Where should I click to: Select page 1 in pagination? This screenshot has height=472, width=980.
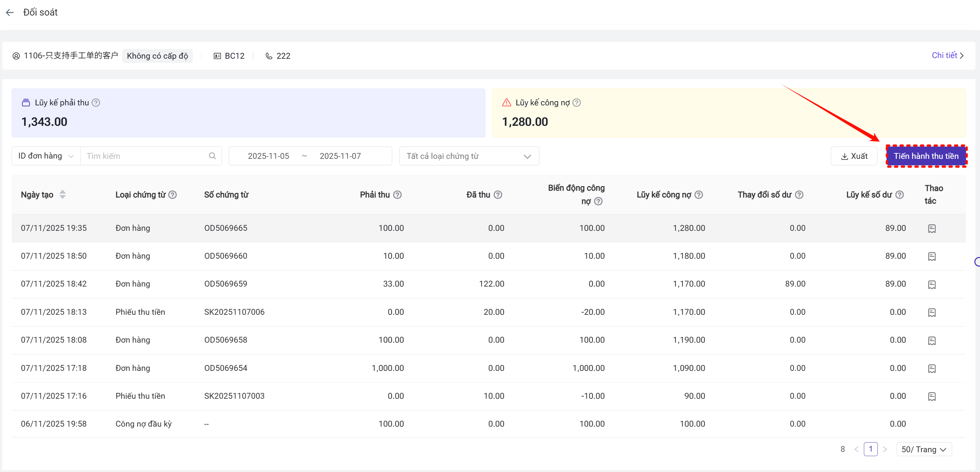point(870,449)
